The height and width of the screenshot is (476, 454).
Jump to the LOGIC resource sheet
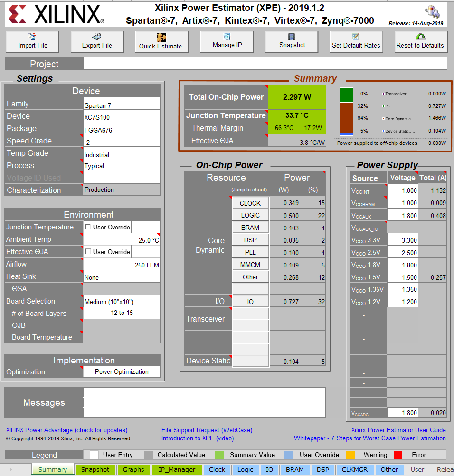point(250,215)
